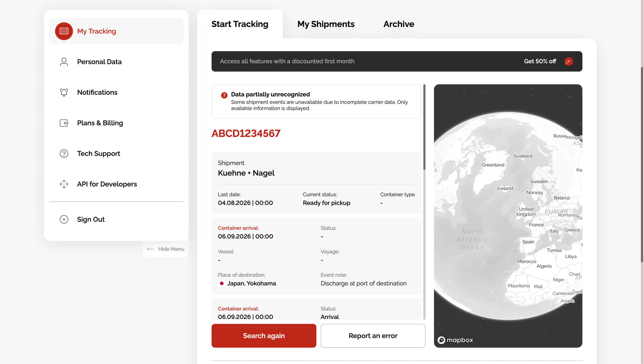Click the Get 50% off link
The width and height of the screenshot is (643, 364).
point(540,61)
